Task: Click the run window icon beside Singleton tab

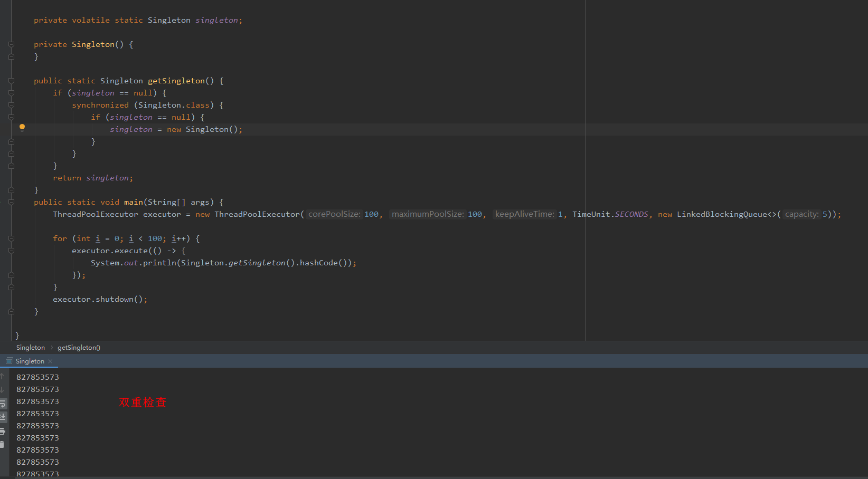Action: tap(9, 361)
